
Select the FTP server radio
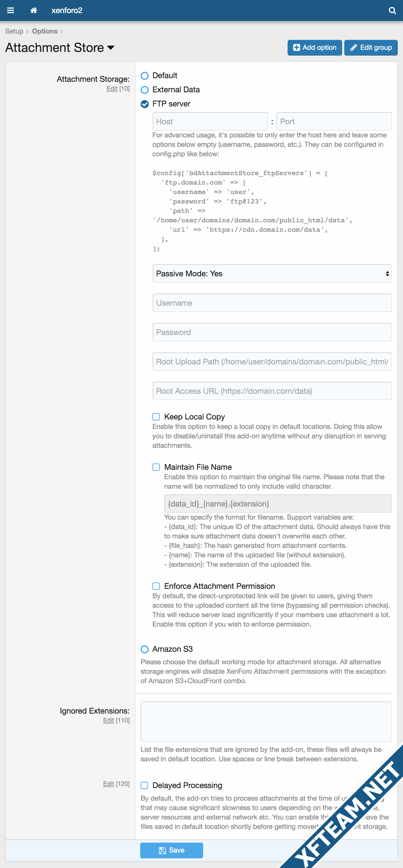tap(145, 104)
